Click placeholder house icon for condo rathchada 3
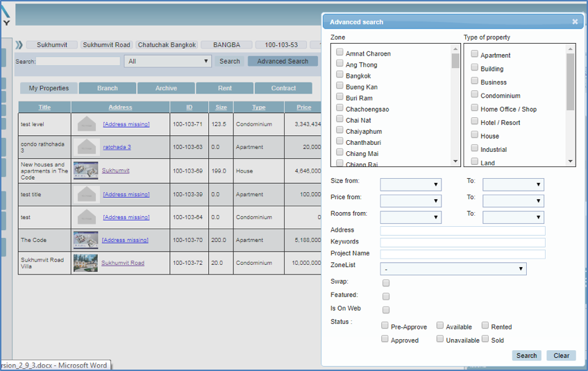 click(87, 147)
